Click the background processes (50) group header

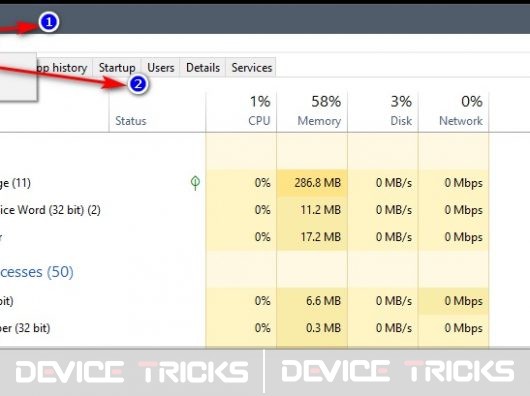(x=37, y=272)
